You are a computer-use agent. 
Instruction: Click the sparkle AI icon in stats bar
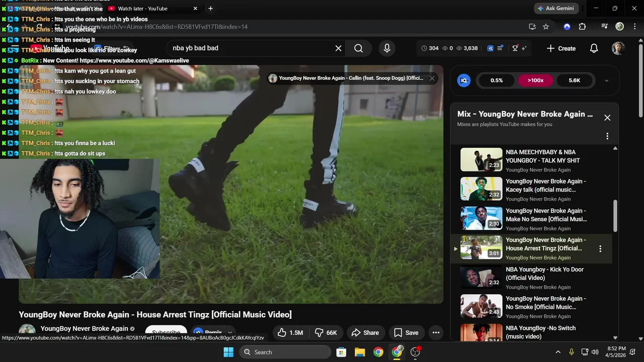pos(524,48)
